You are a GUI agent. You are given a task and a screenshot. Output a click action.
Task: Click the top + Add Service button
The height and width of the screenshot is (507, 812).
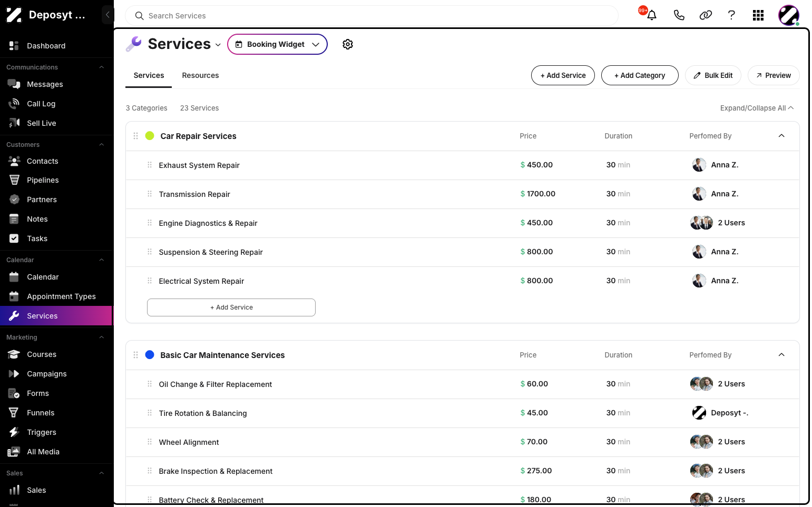click(563, 75)
